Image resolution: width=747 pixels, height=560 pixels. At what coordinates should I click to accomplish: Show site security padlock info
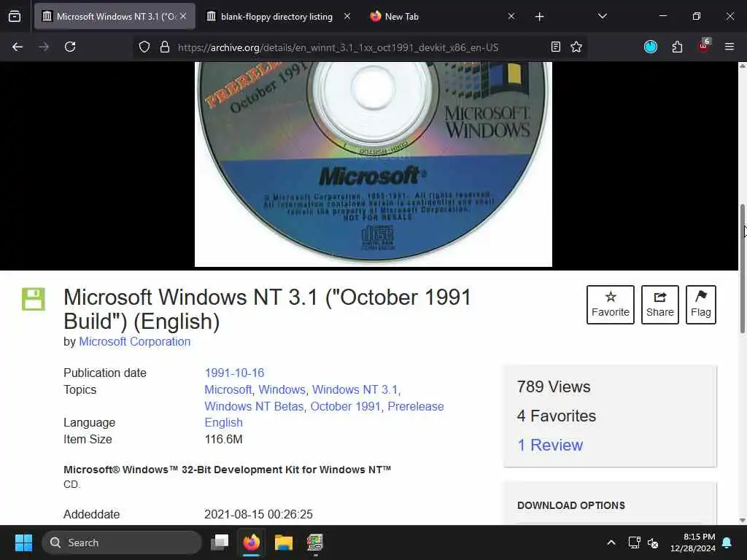click(165, 47)
